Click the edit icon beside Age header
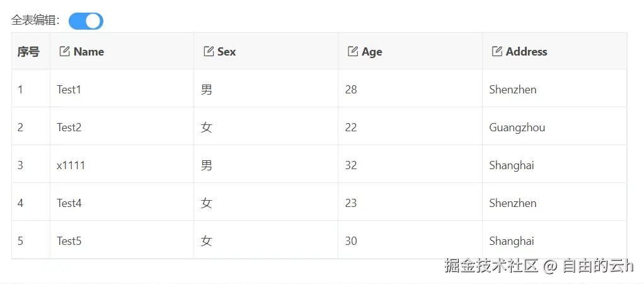The image size is (644, 284). tap(353, 52)
